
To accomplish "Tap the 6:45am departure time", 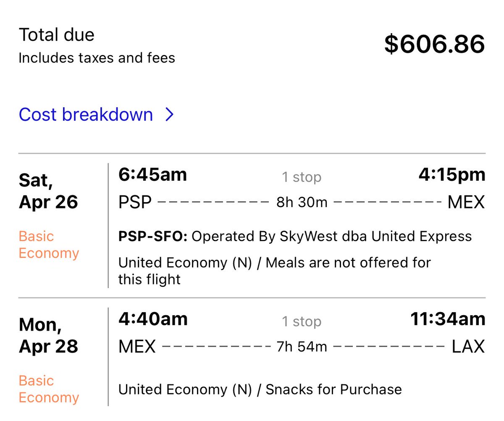I will click(x=153, y=175).
